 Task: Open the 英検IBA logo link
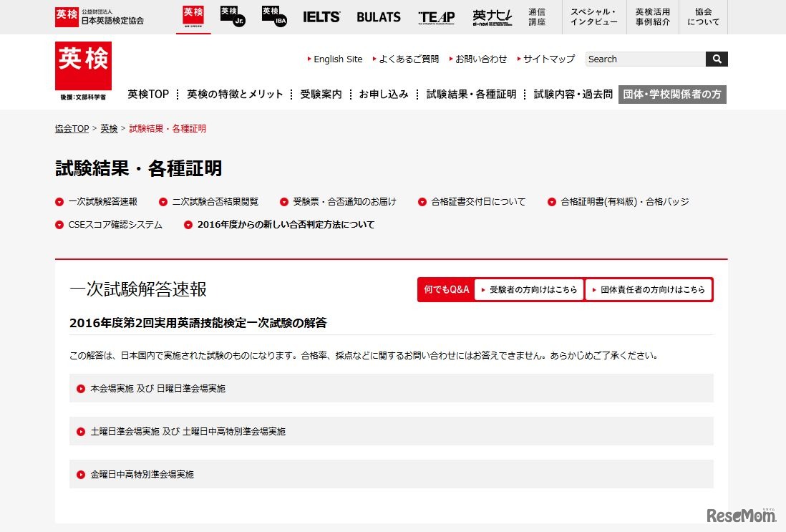coord(274,16)
